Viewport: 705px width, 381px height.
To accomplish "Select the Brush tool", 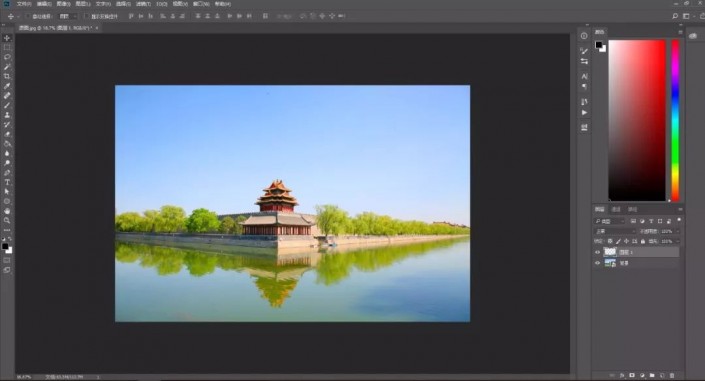I will click(7, 105).
